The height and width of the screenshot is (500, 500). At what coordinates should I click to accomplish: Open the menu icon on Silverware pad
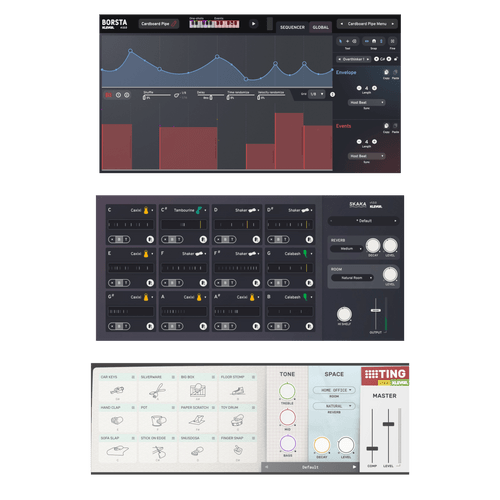[173, 377]
